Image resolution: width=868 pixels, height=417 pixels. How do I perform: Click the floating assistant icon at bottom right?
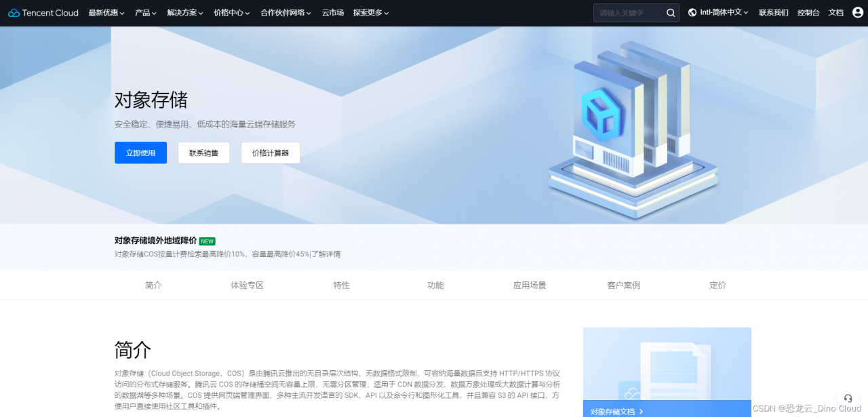(847, 399)
